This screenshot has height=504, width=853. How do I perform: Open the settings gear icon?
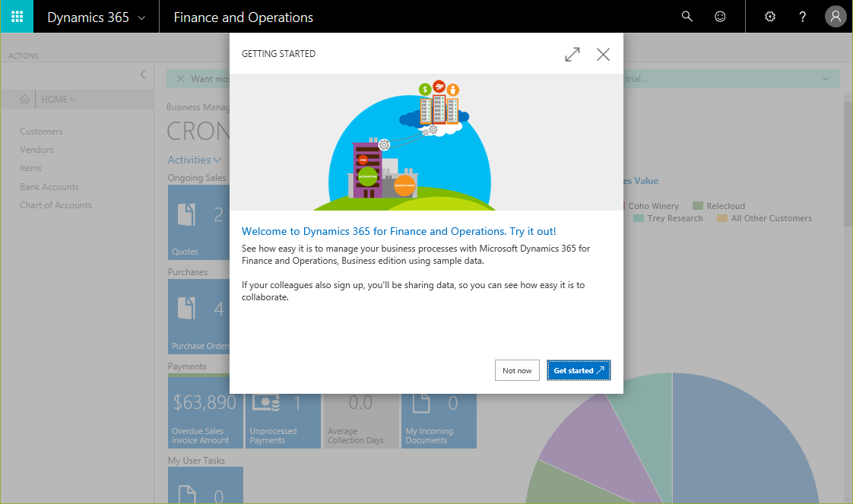pyautogui.click(x=770, y=16)
